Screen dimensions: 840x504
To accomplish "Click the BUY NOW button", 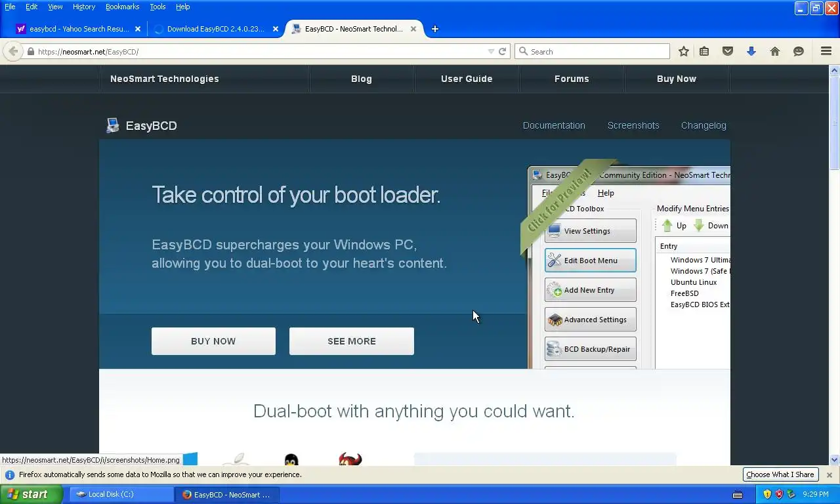I will point(213,341).
